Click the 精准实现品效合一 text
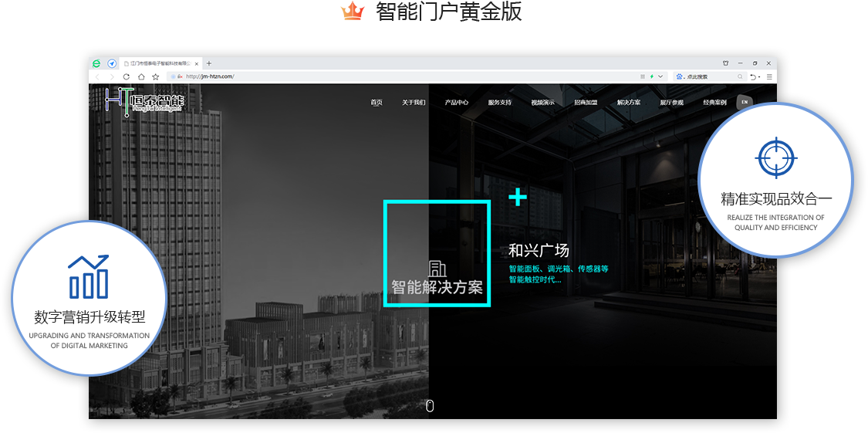 coord(776,198)
